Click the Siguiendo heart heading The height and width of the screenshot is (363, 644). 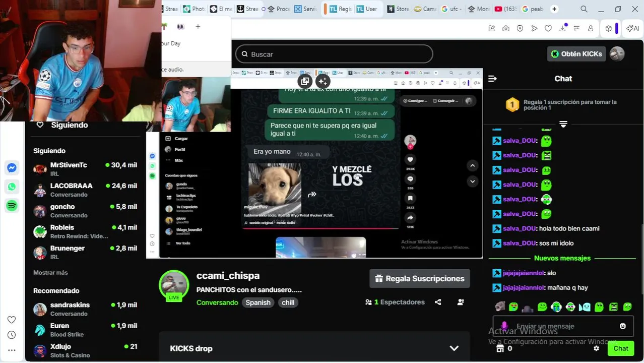point(63,125)
